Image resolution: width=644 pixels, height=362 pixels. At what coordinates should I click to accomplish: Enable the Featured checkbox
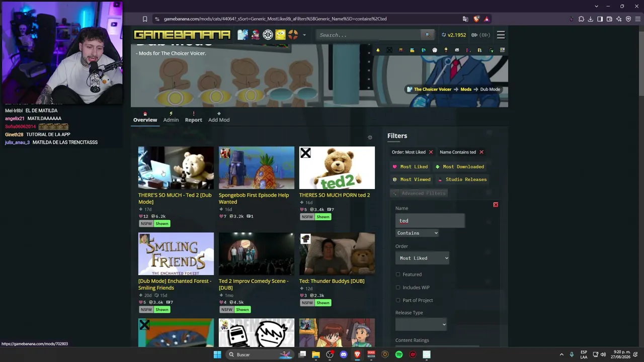pyautogui.click(x=398, y=275)
